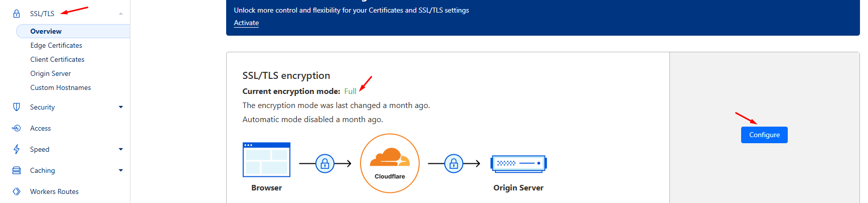Click the Browser window diagram icon

pyautogui.click(x=266, y=160)
